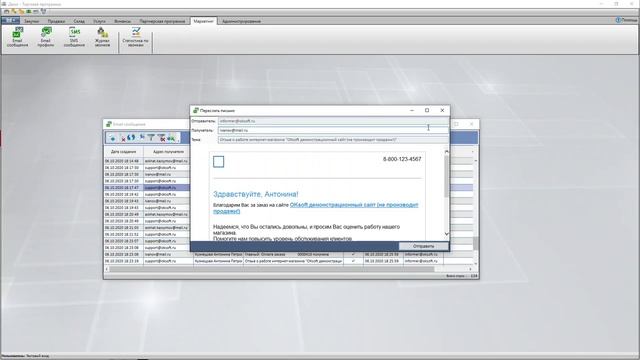Select the row dated 06.10.2020 18:19:42
Viewport: 640px width, 360px height.
[x=147, y=194]
